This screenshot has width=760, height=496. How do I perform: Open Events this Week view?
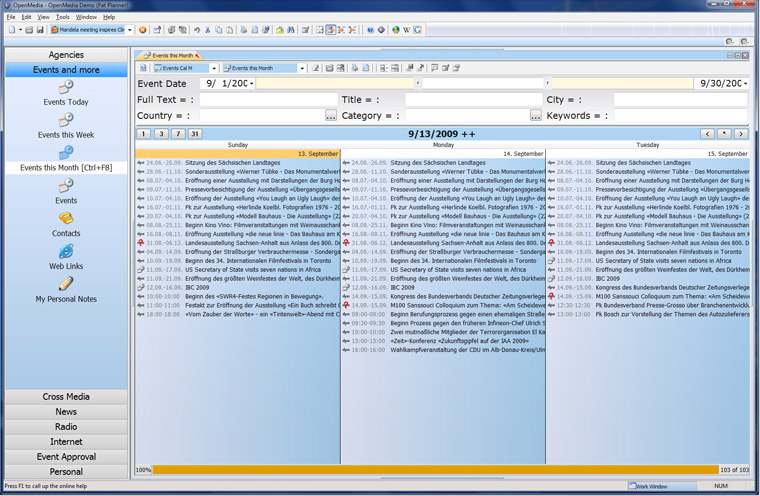[x=66, y=126]
